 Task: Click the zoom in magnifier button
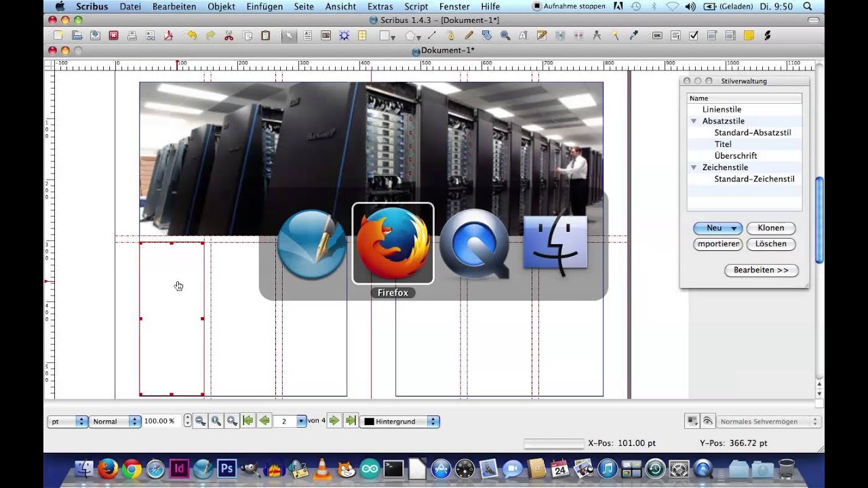233,421
